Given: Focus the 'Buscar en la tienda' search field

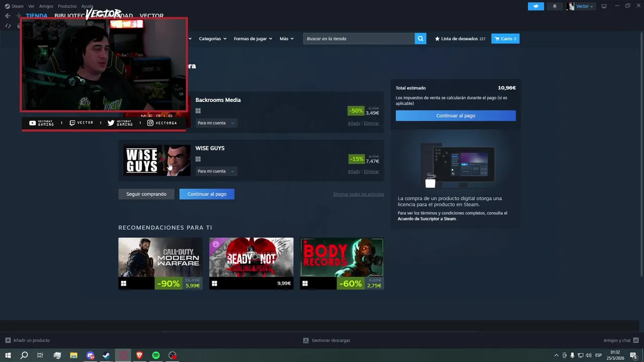Looking at the screenshot, I should pos(359,39).
